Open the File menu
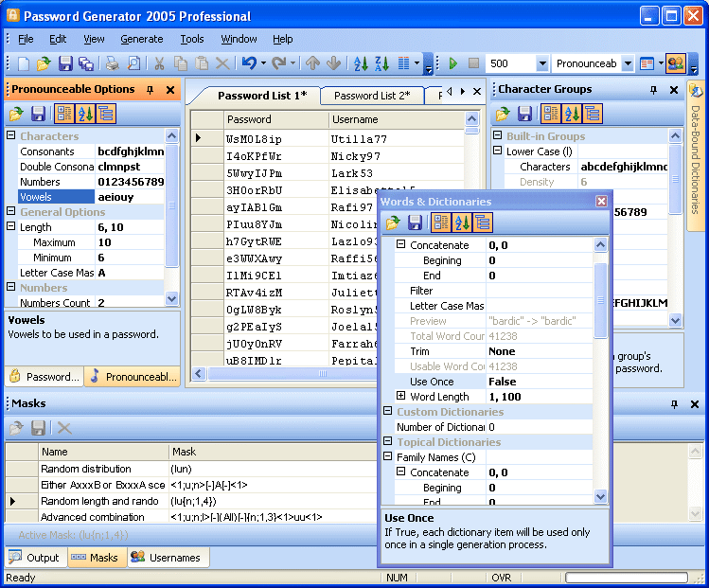This screenshot has width=709, height=588. tap(26, 39)
